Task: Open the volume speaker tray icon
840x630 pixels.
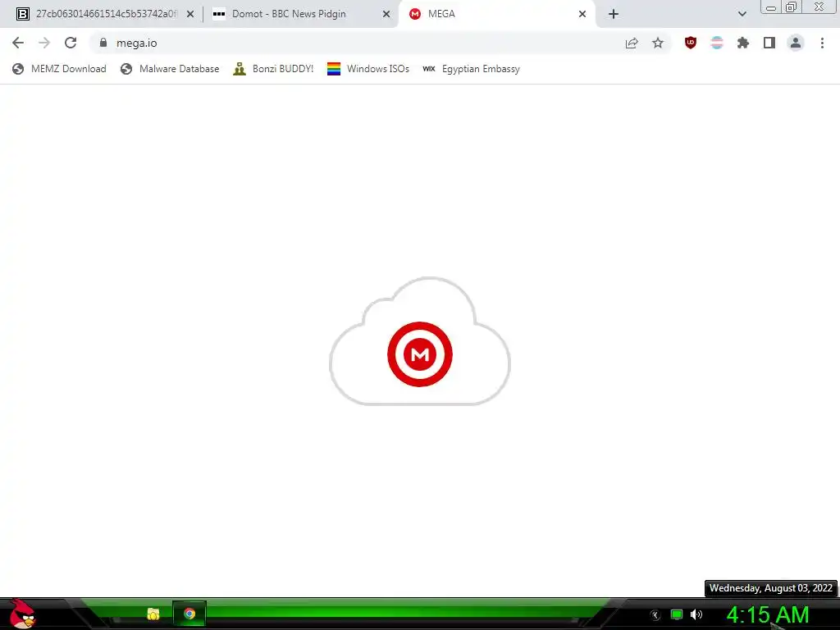Action: point(696,614)
